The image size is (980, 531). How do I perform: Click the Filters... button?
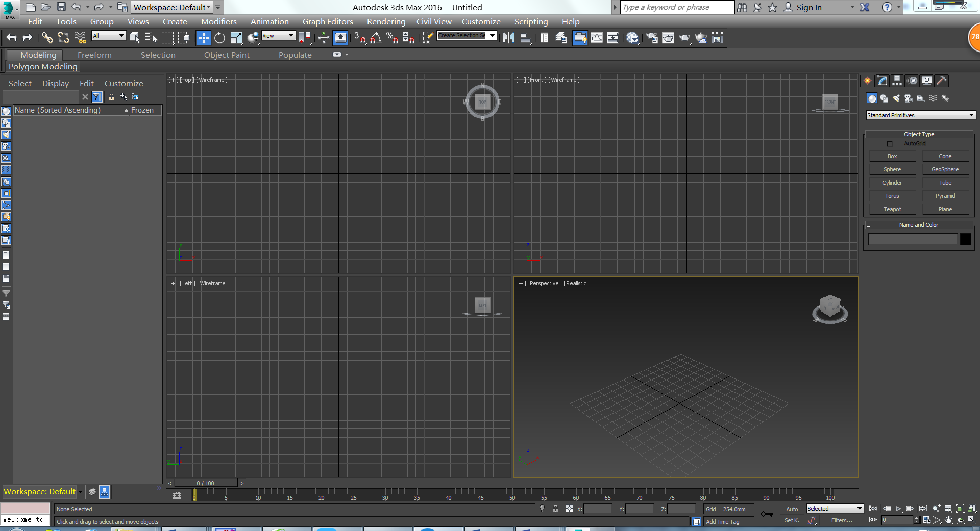click(x=841, y=520)
